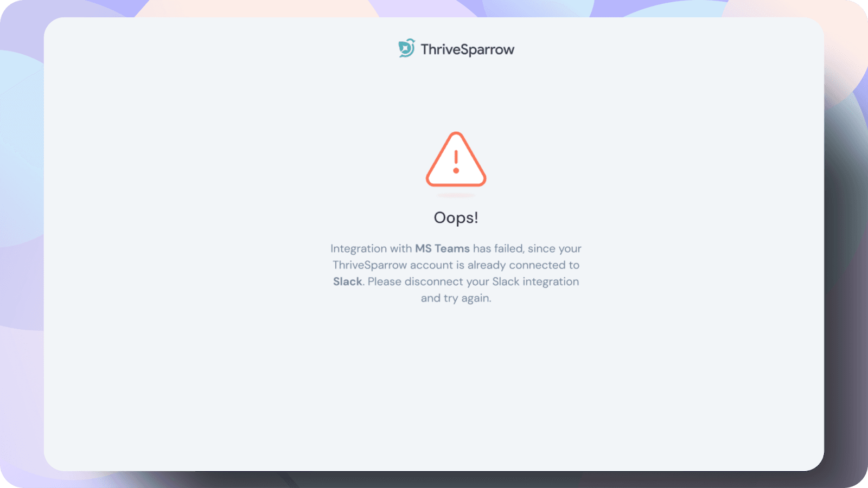The image size is (868, 488).
Task: Click 'Slack integration' in the third line
Action: pos(535,281)
